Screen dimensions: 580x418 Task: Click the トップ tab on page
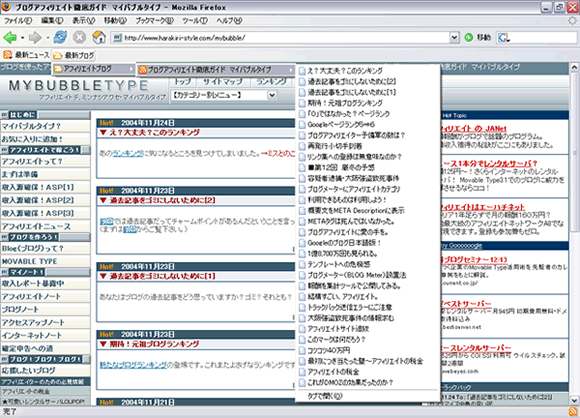click(x=183, y=82)
